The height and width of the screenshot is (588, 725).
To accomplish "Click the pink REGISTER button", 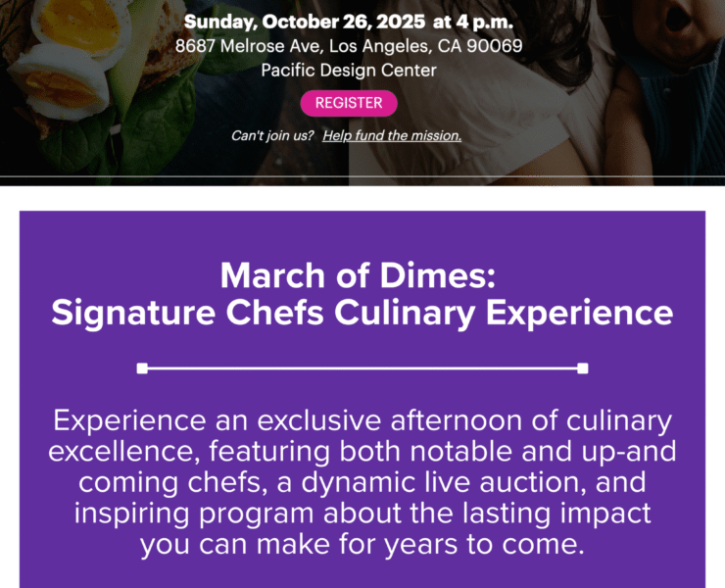I will 349,103.
